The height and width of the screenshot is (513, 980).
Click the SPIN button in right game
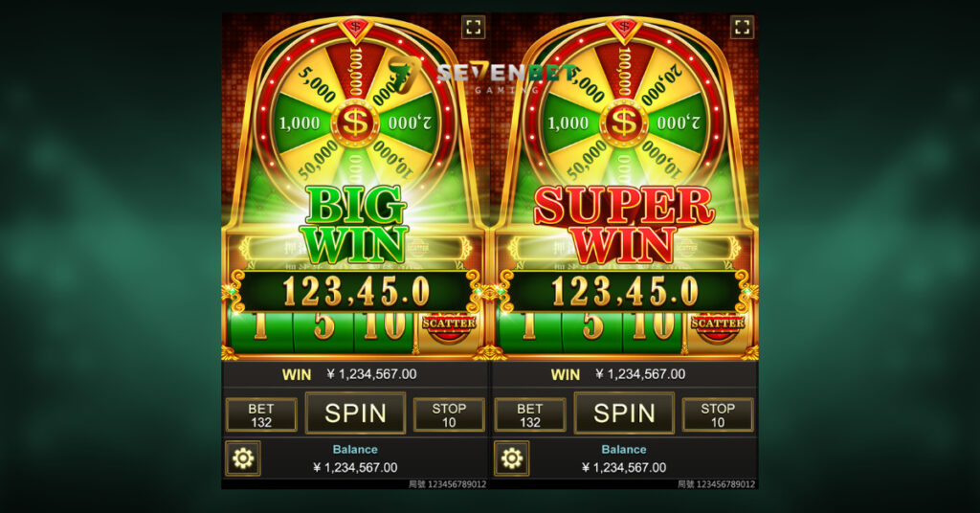624,413
